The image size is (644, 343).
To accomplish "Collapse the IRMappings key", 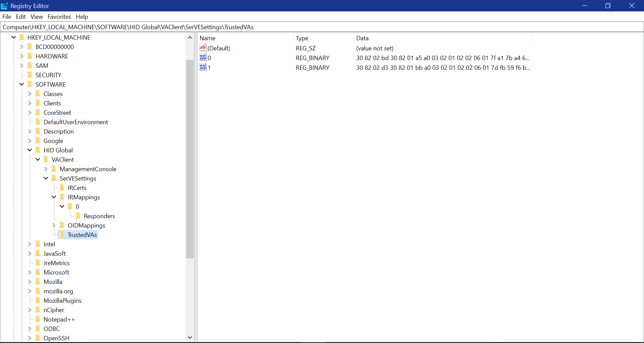I will coord(54,197).
